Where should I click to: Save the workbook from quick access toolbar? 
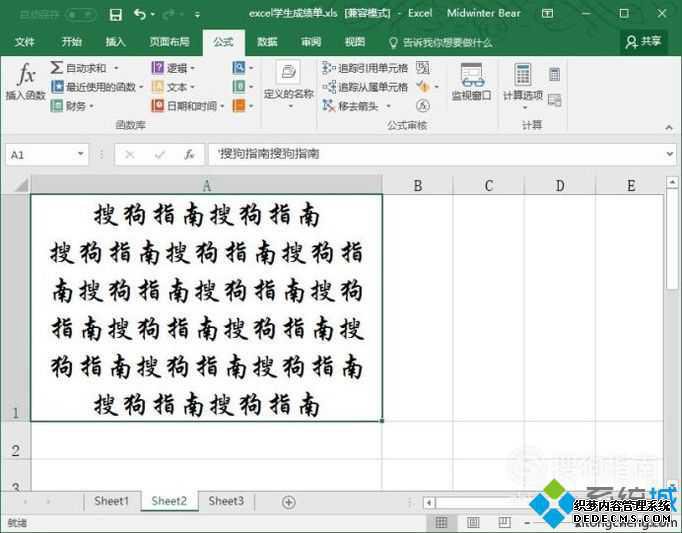tap(116, 15)
